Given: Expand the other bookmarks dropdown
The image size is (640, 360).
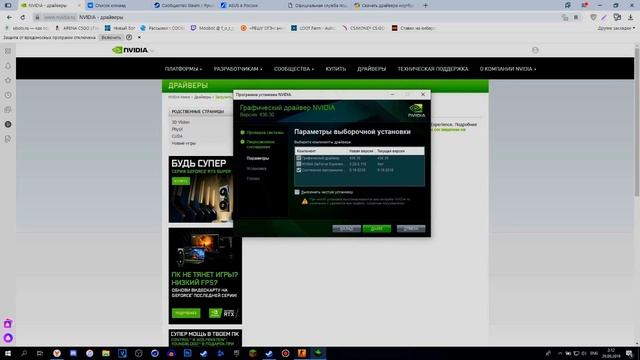Looking at the screenshot, I should [x=616, y=28].
